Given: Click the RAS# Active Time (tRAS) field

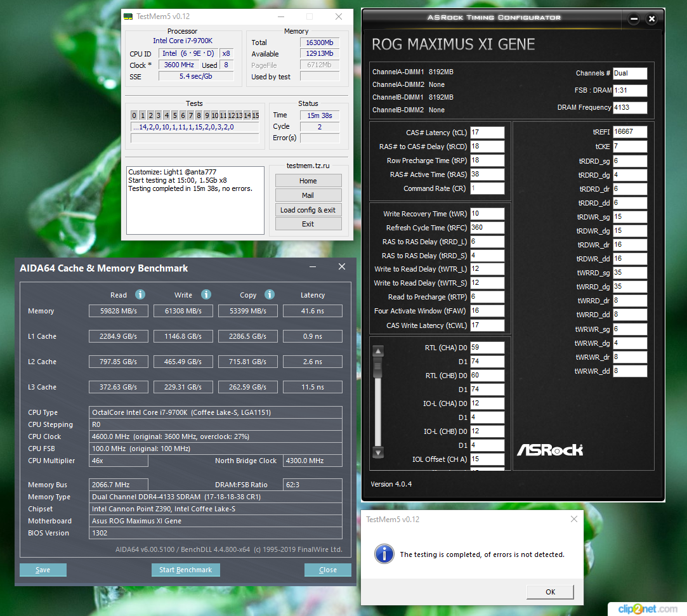Looking at the screenshot, I should (487, 174).
